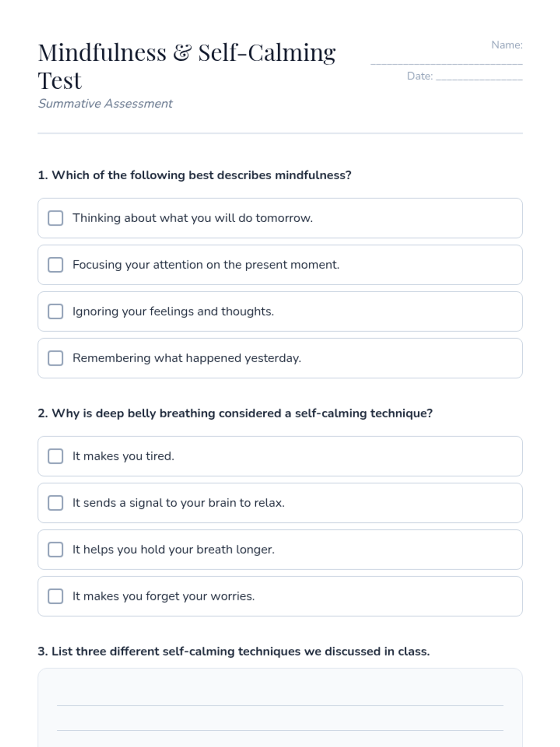The height and width of the screenshot is (747, 560).
Task: Select 'Ignoring your feelings and thoughts' checkbox
Action: coord(56,311)
